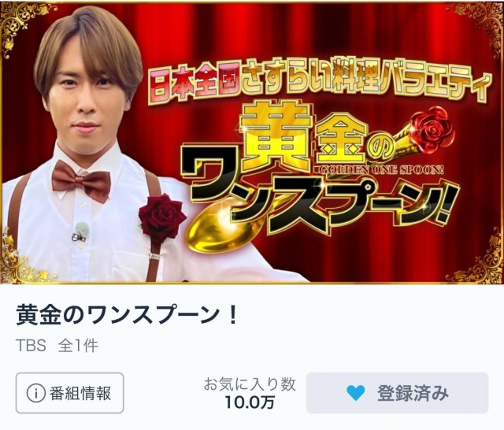Click the 全1件 episode count

pos(78,346)
